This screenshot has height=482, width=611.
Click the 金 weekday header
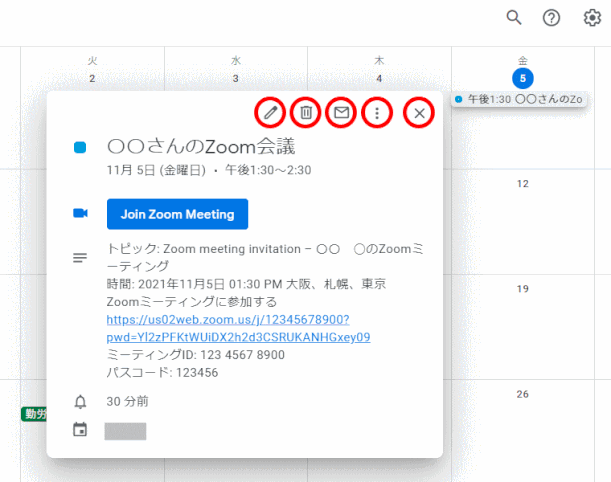(523, 60)
